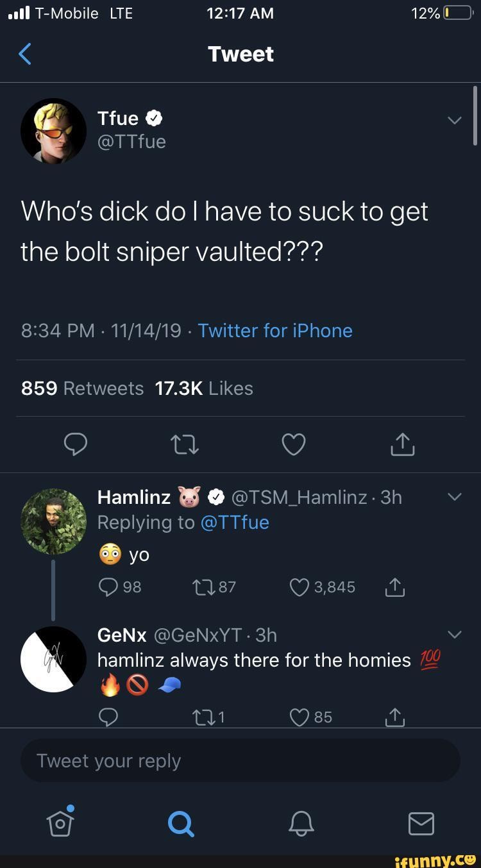481x868 pixels.
Task: Like Hamlinz's reply with the heart icon
Action: pyautogui.click(x=298, y=587)
